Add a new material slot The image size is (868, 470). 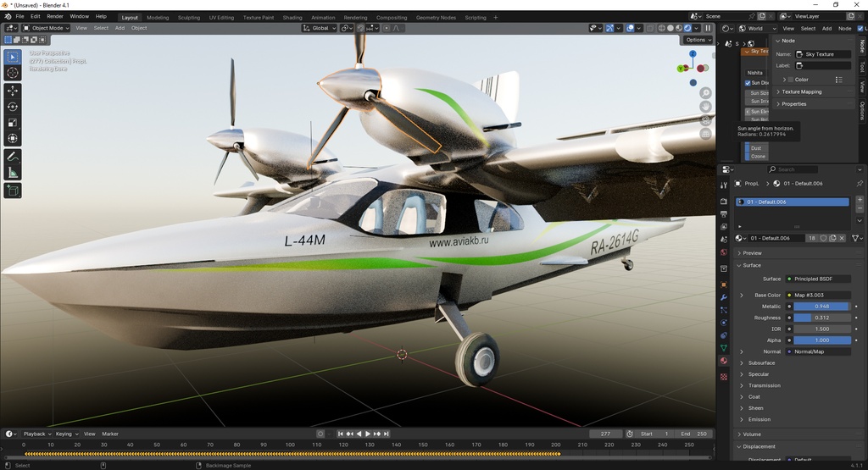click(860, 200)
